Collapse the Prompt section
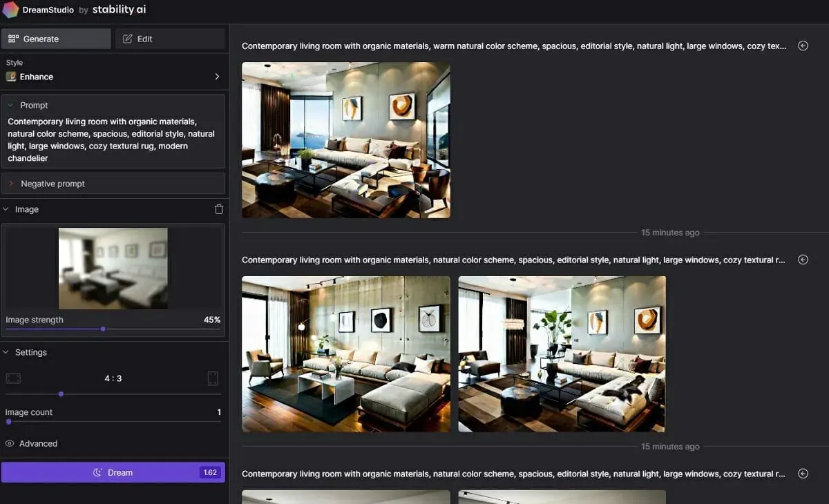Image resolution: width=829 pixels, height=504 pixels. pos(11,105)
